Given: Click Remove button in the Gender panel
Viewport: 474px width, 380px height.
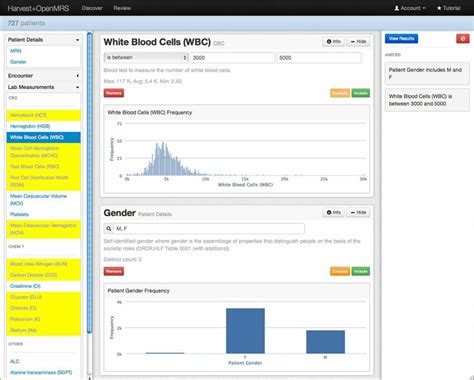Looking at the screenshot, I should tap(114, 271).
